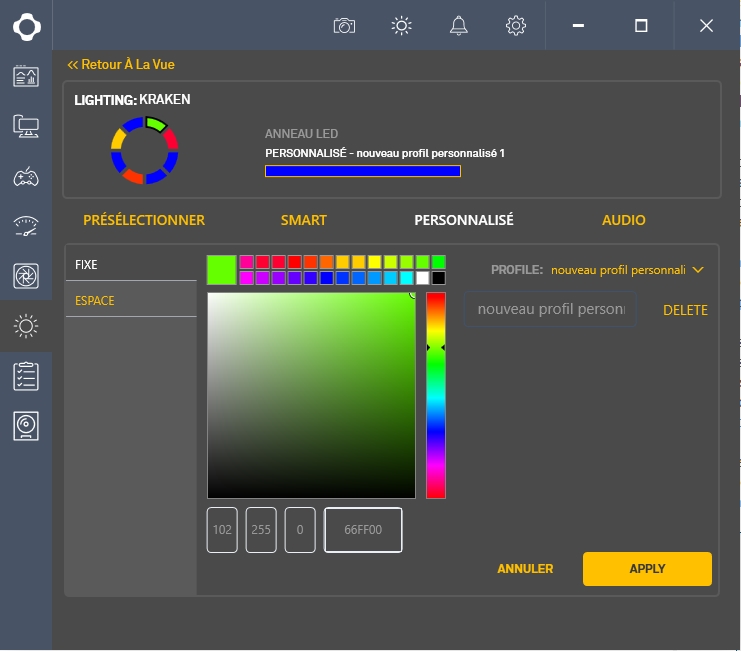Select the green segment of LED ring
The image size is (741, 651).
click(x=156, y=124)
